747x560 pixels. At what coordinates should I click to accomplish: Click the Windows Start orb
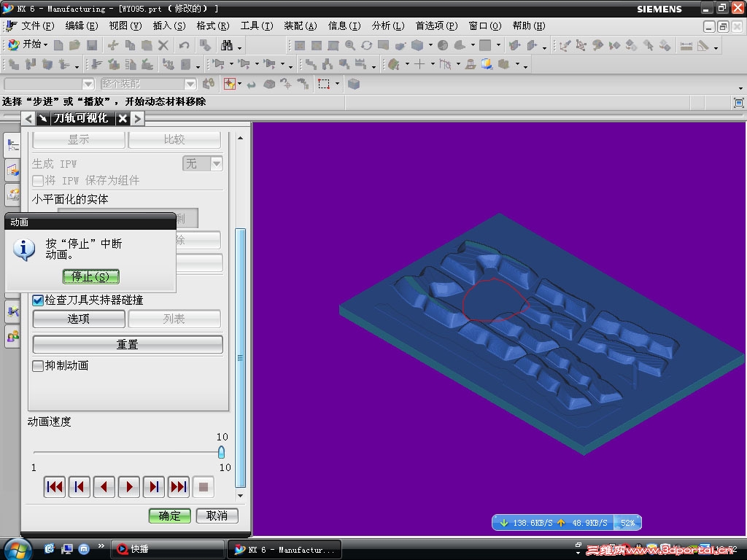[x=18, y=549]
